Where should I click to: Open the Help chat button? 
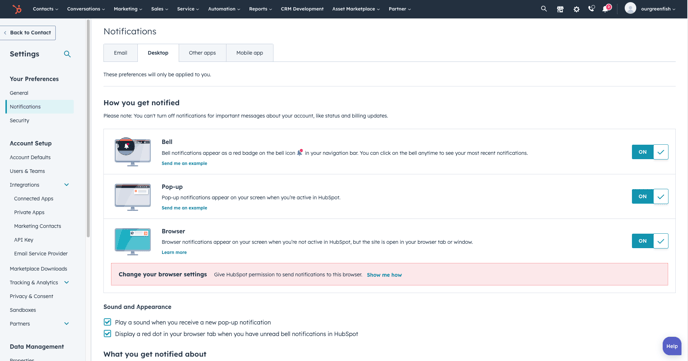672,346
